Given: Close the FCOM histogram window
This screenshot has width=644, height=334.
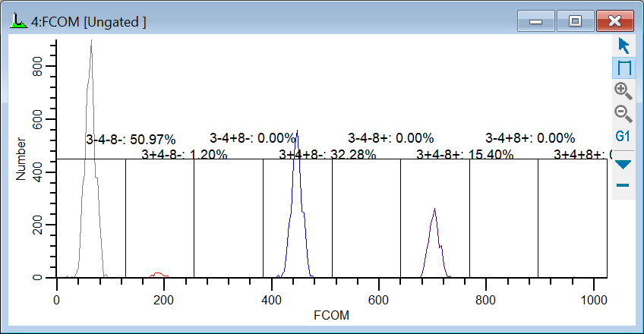Looking at the screenshot, I should point(614,21).
